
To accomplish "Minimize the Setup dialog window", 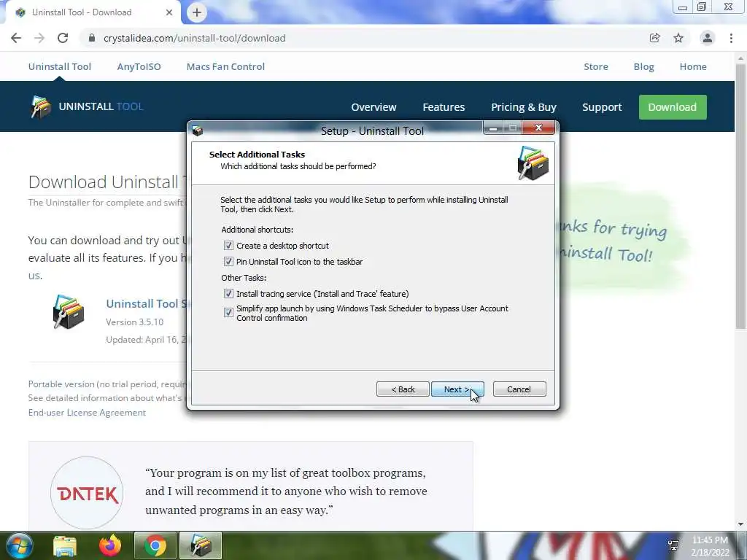I will click(x=493, y=128).
